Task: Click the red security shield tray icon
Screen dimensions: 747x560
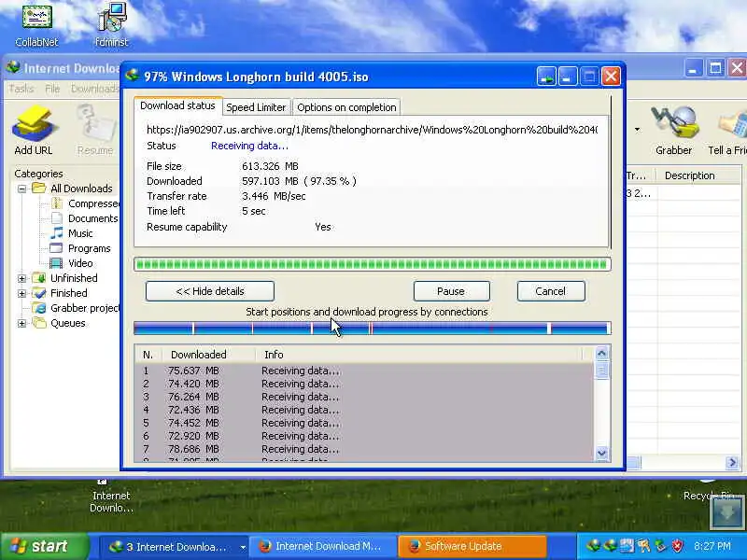Action: pyautogui.click(x=677, y=546)
